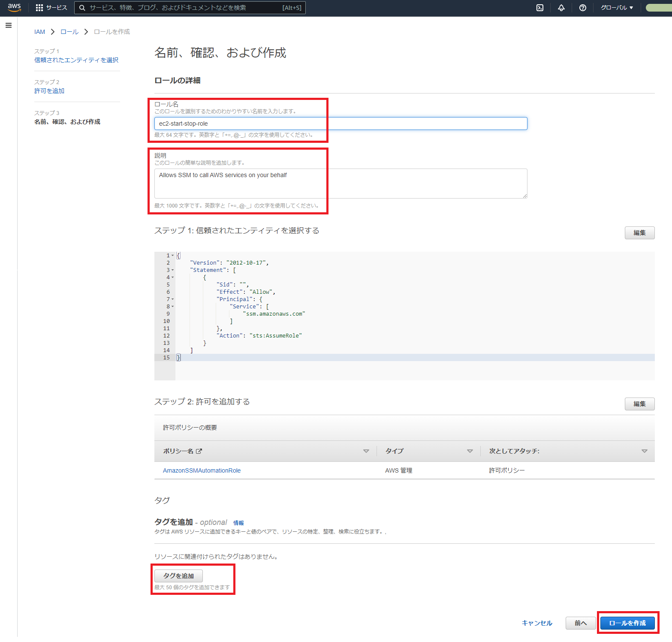Sort by the ポリシー名 column arrow

click(x=366, y=451)
